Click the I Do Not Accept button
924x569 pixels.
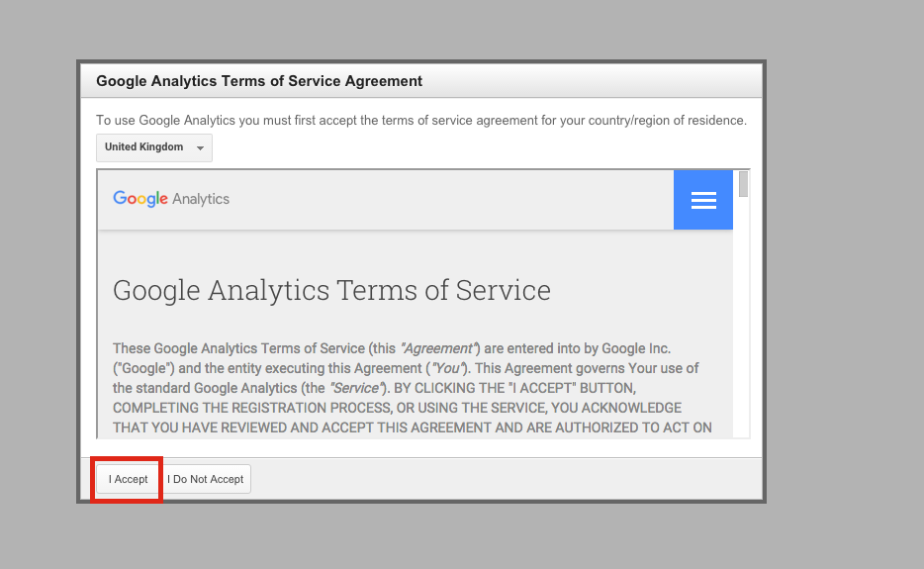point(205,479)
